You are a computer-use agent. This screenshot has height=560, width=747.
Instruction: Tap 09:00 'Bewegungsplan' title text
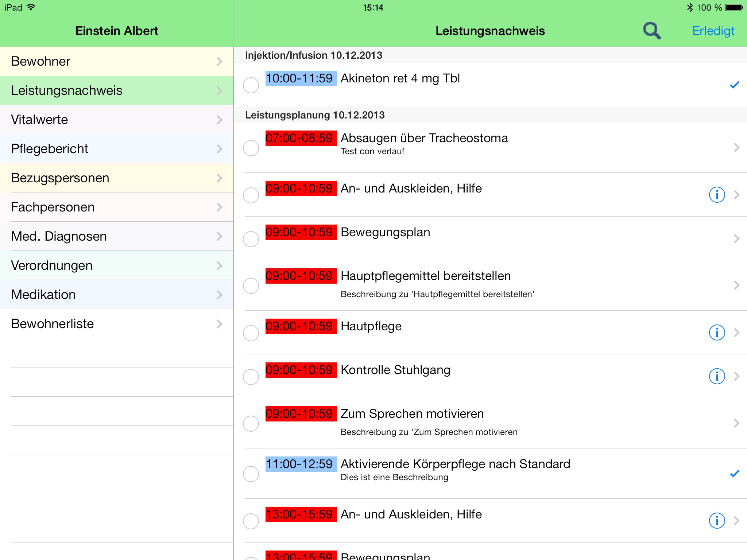coord(386,232)
